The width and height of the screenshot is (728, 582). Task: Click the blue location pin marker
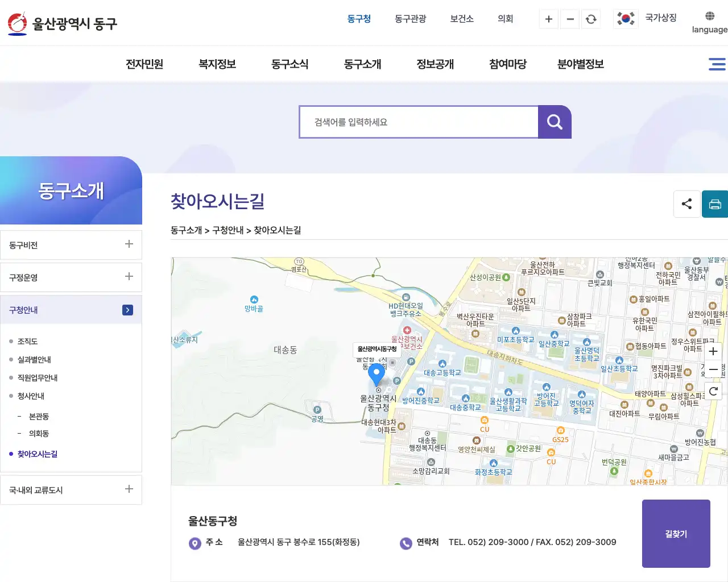376,374
